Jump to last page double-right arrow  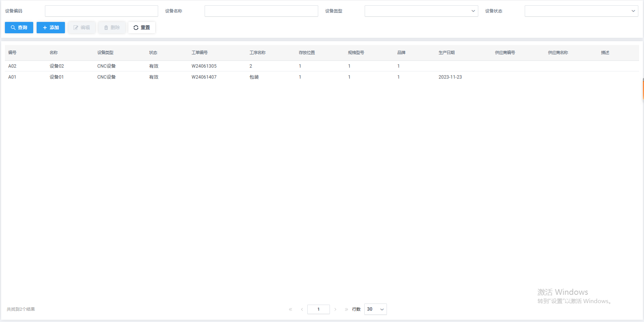346,309
